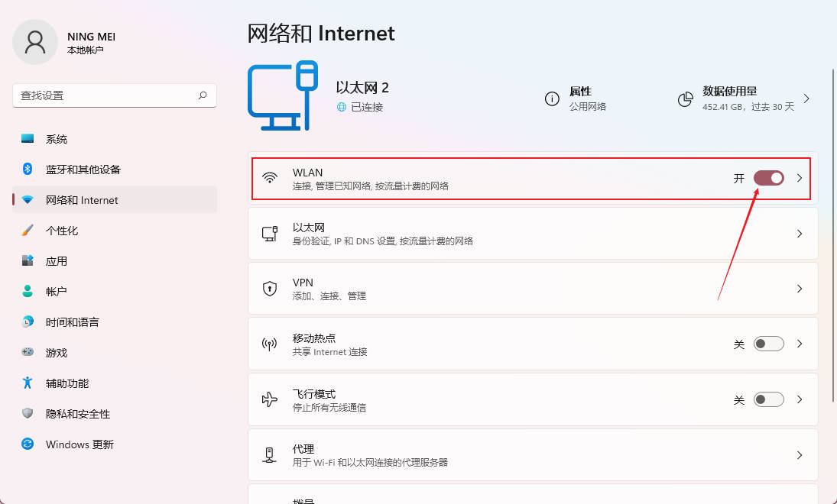Open 以太网 row chevron arrow

click(x=800, y=234)
